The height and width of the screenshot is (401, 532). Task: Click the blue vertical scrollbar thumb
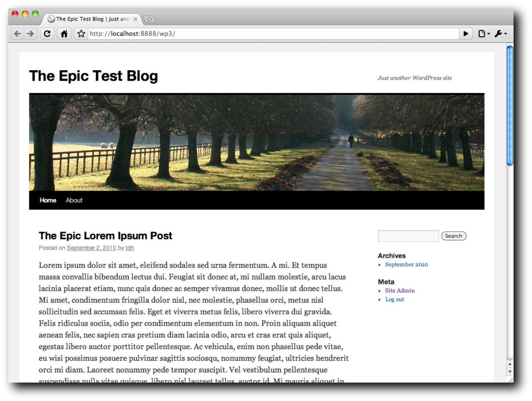(510, 106)
